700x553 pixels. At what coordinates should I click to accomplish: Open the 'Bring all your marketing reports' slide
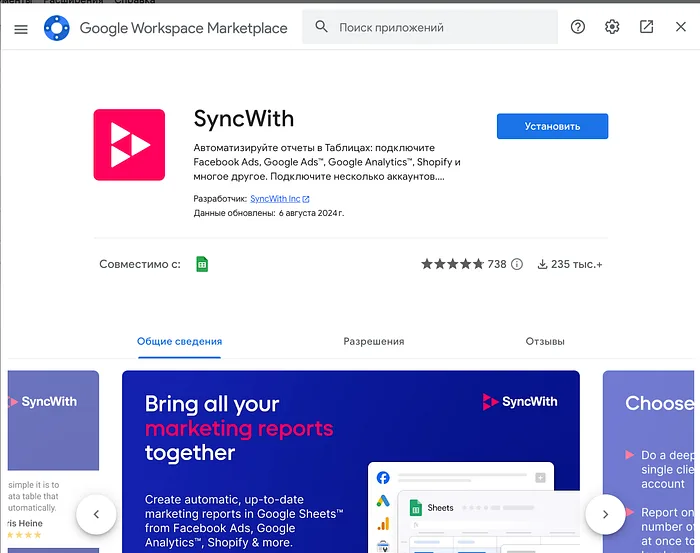[x=351, y=462]
